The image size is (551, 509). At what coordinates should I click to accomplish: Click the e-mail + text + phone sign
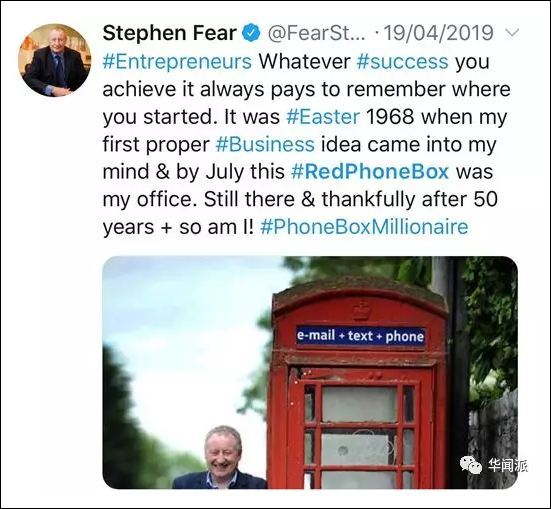361,336
